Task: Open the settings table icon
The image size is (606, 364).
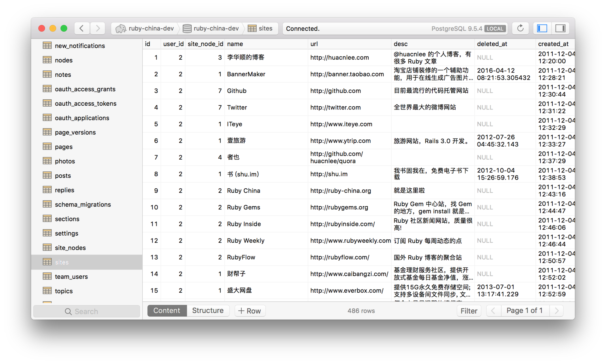Action: click(47, 233)
